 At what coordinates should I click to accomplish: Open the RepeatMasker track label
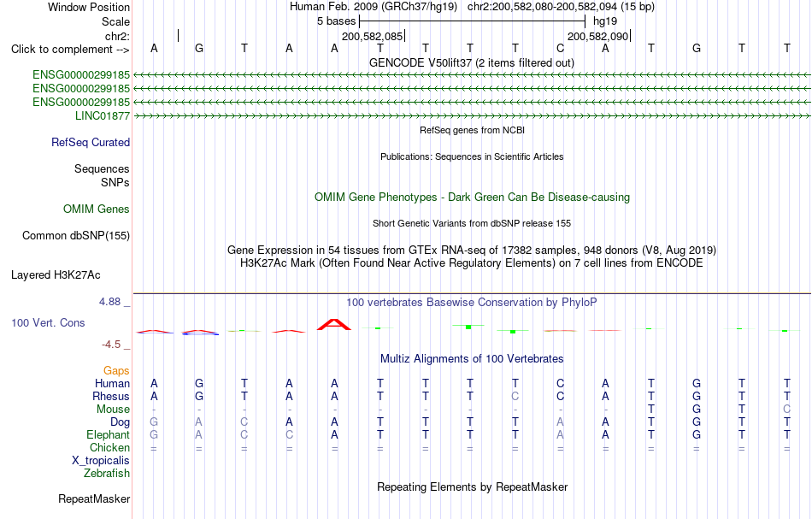94,498
